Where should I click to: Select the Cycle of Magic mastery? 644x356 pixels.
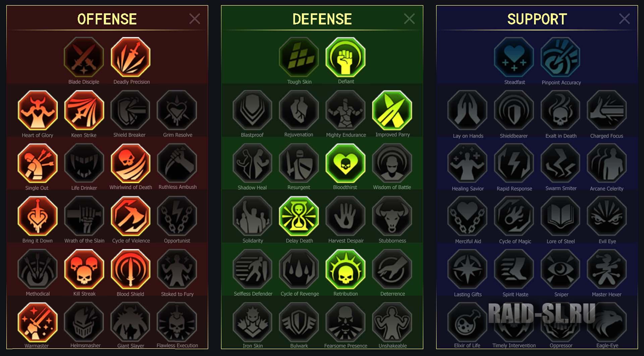coord(514,216)
